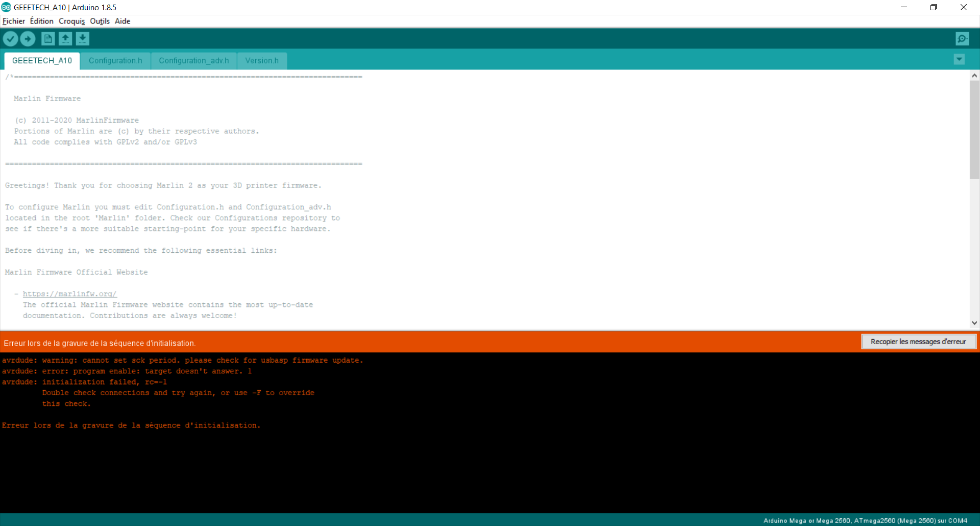Switch to the Configuration_adv.h tab
The width and height of the screenshot is (980, 526).
(x=194, y=61)
